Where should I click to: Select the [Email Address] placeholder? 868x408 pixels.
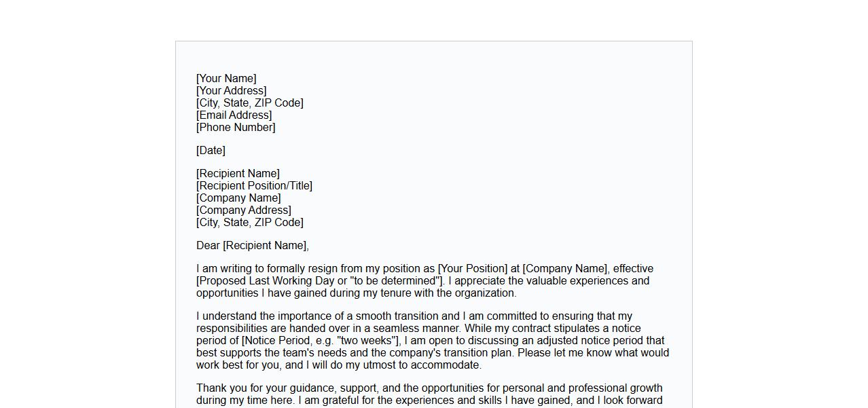pos(234,115)
